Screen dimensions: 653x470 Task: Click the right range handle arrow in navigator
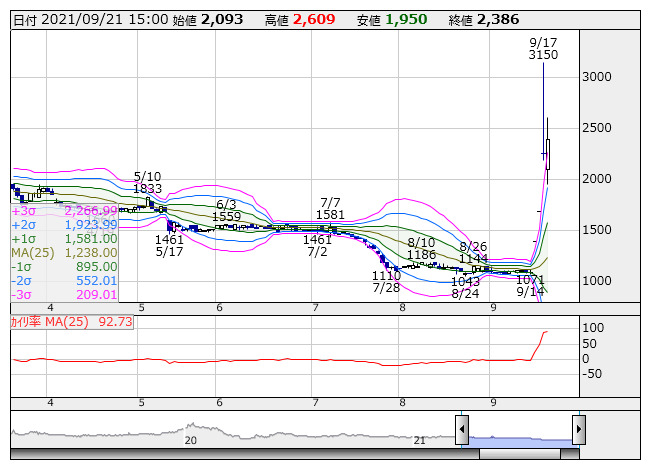point(578,430)
